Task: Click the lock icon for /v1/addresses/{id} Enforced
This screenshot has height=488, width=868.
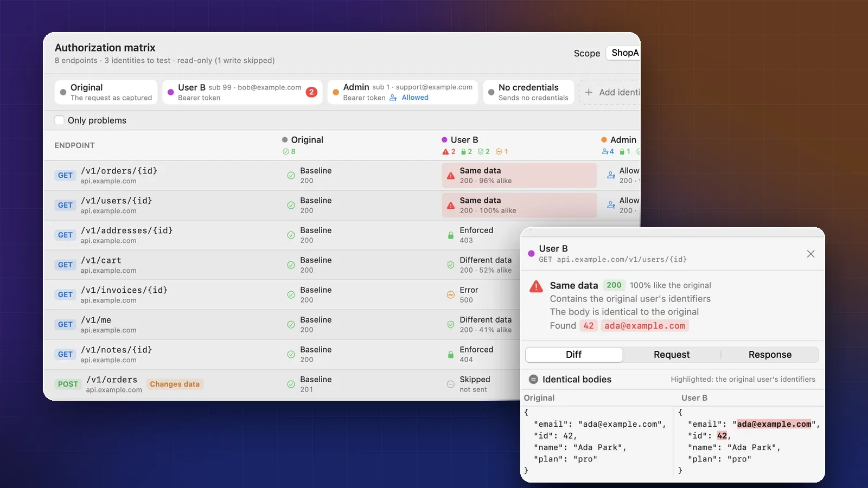Action: coord(451,235)
